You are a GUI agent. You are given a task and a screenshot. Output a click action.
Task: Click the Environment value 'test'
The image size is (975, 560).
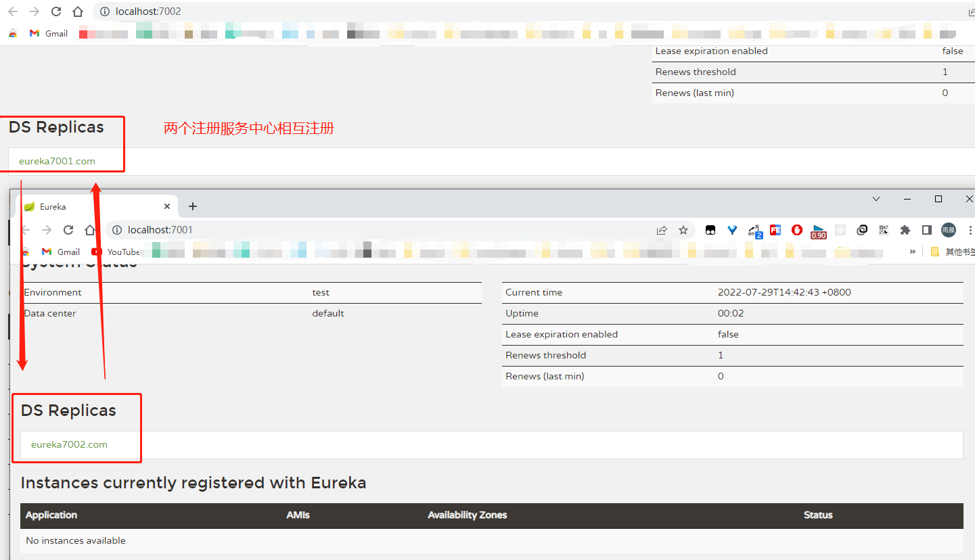(x=321, y=292)
